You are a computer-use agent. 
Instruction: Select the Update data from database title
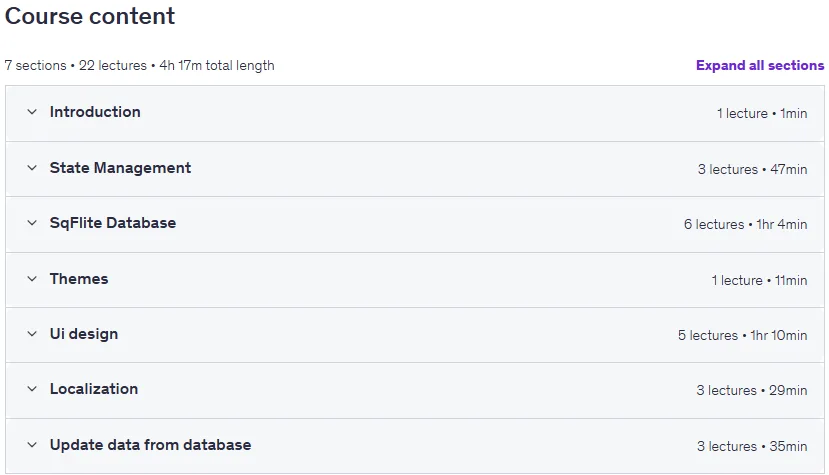pyautogui.click(x=150, y=445)
